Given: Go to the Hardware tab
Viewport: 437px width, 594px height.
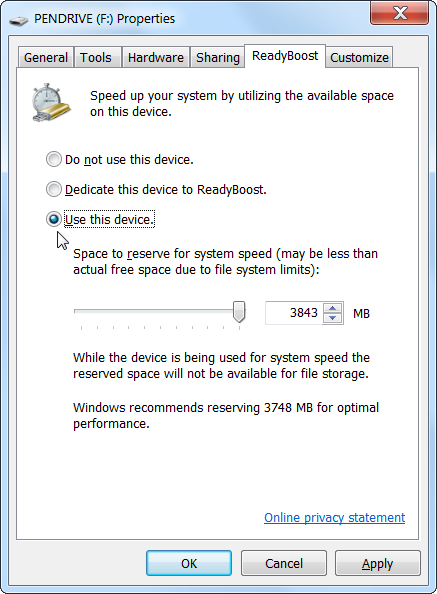Looking at the screenshot, I should 156,58.
